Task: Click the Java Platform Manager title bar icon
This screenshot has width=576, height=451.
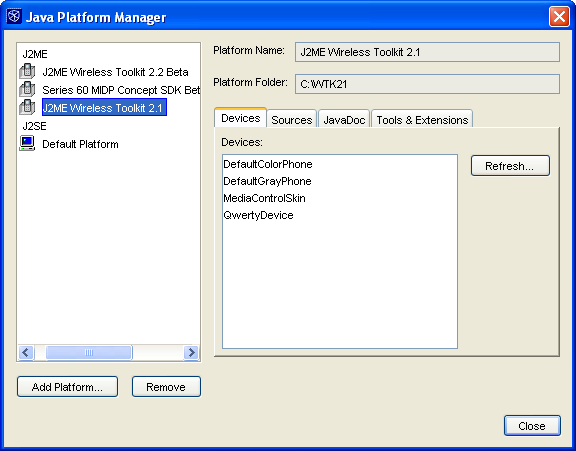Action: click(x=14, y=17)
